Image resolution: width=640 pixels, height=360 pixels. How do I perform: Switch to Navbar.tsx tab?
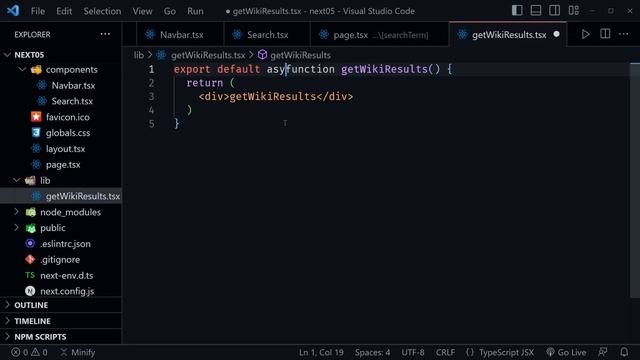point(180,35)
